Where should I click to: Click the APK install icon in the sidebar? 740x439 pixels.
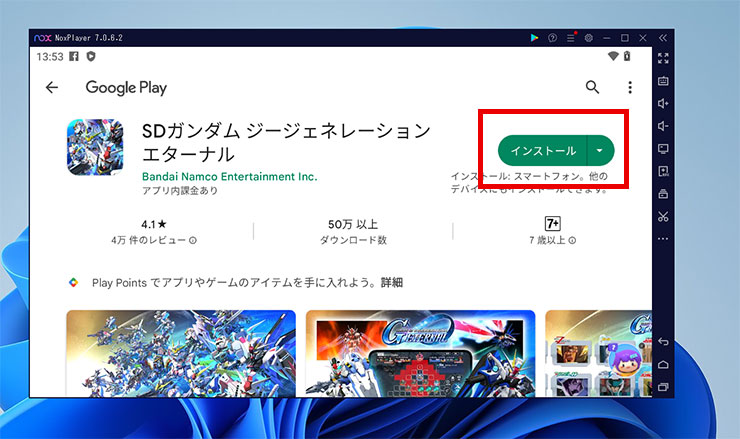(x=663, y=171)
